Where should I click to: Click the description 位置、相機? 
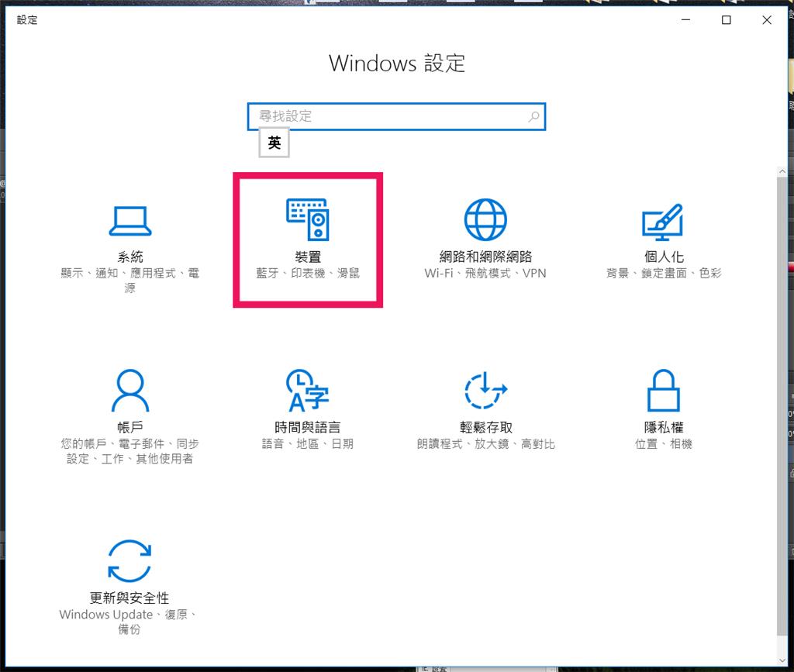[664, 444]
